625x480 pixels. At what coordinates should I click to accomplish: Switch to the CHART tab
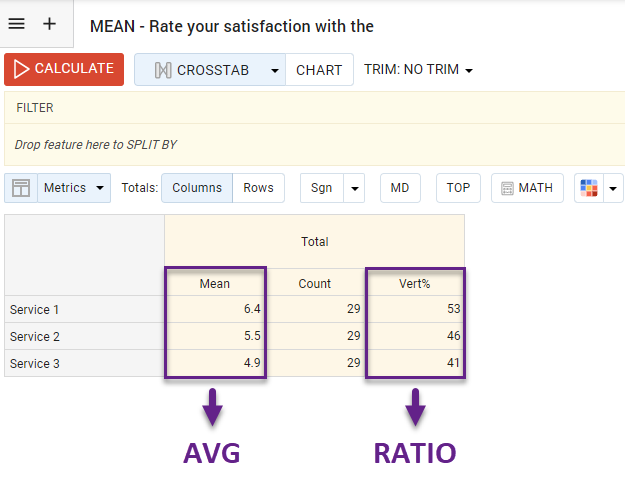point(319,70)
